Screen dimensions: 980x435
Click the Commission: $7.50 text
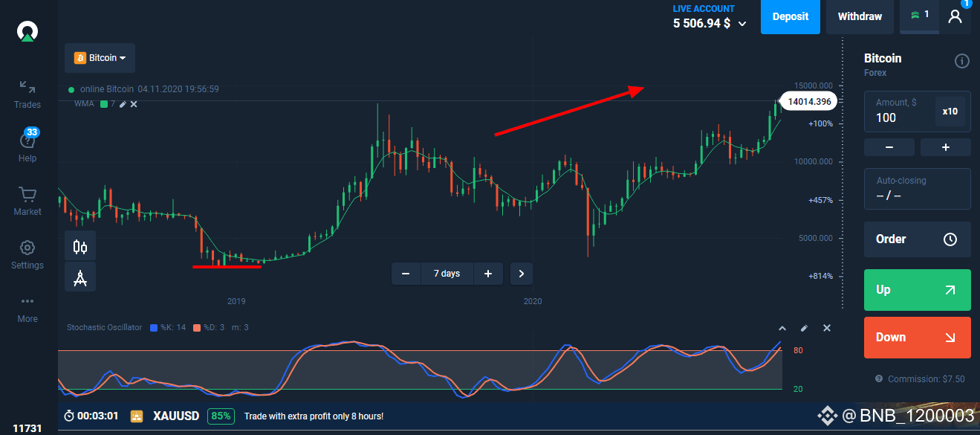click(926, 379)
